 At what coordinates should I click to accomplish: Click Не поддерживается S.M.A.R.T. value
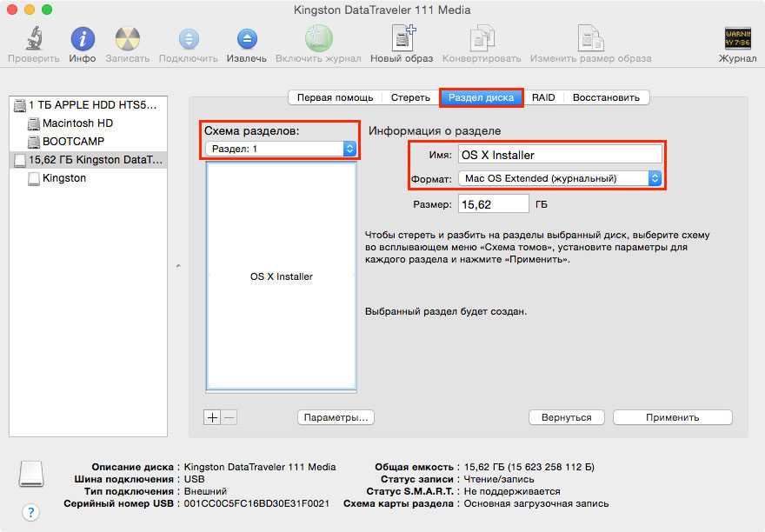pos(512,491)
